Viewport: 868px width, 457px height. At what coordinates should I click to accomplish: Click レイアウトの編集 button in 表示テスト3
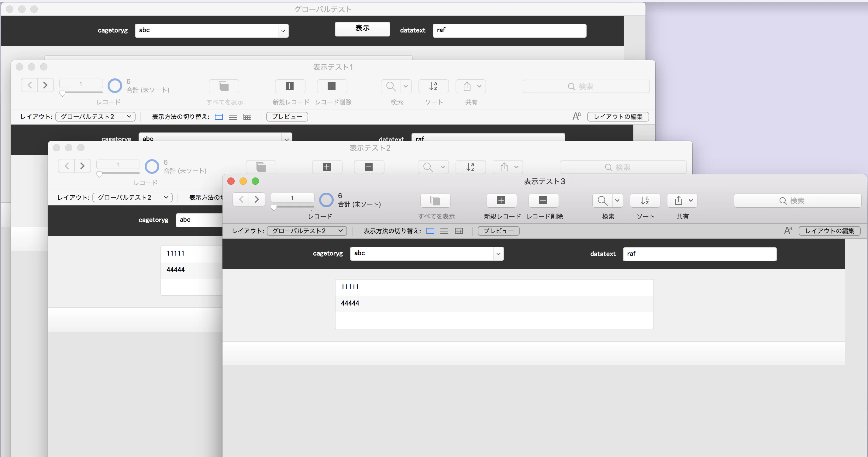tap(829, 231)
